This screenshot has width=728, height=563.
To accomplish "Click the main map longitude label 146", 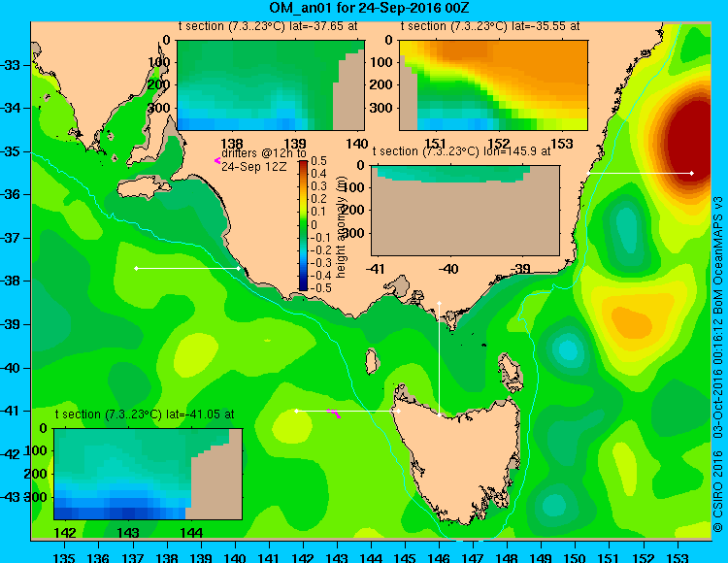I will 439,557.
